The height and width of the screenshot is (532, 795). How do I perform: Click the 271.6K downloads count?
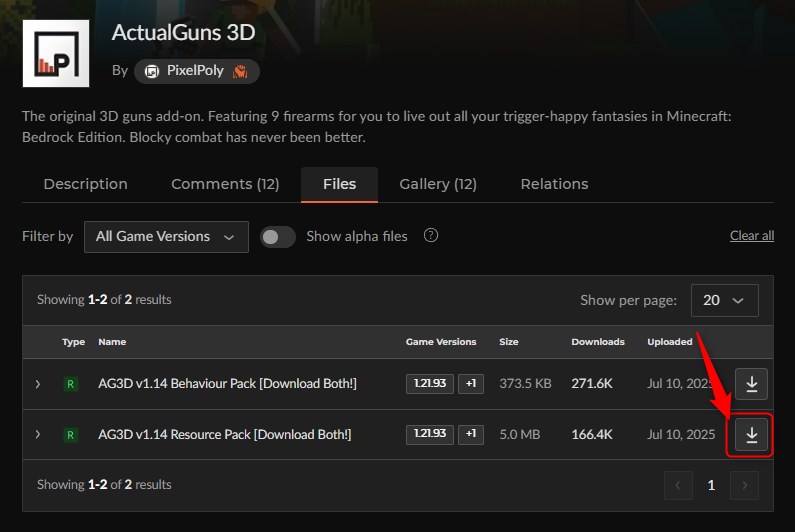592,383
